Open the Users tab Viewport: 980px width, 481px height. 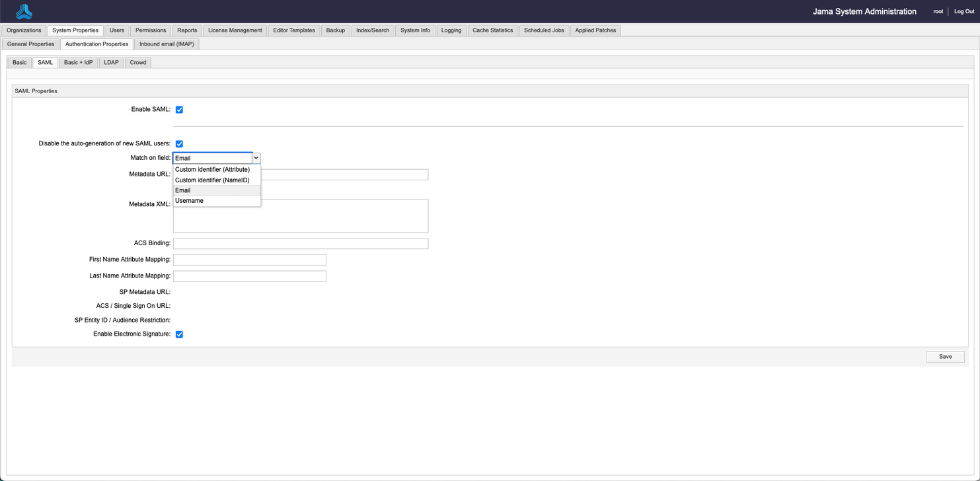117,30
